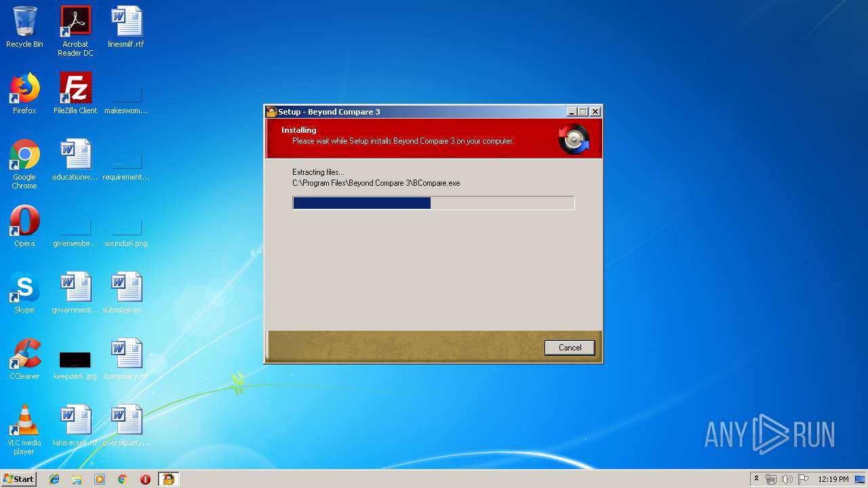Select the VLC media player shortcut
Screen dimensions: 868x488
coord(24,430)
